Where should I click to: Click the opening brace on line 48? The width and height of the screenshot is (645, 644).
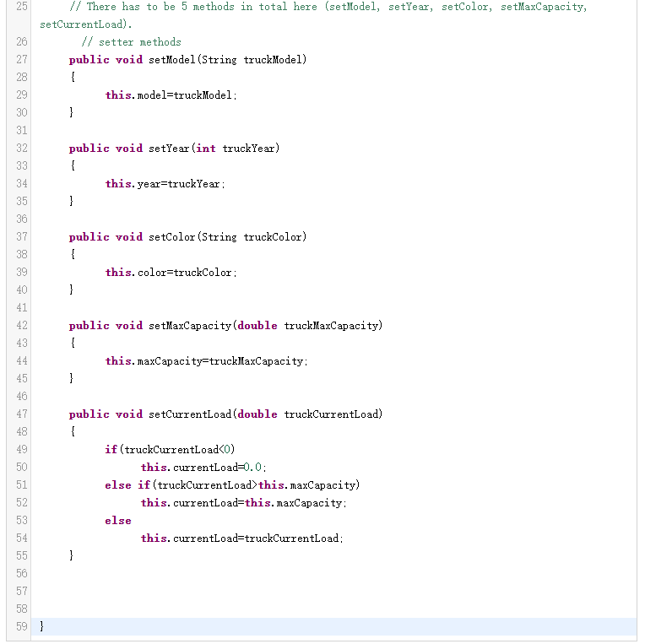(73, 431)
